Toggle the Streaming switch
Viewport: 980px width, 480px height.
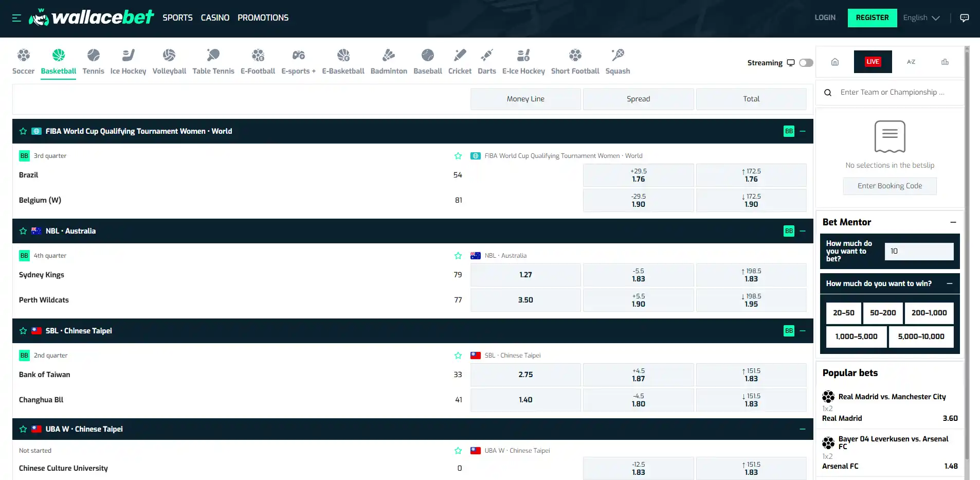(x=806, y=63)
